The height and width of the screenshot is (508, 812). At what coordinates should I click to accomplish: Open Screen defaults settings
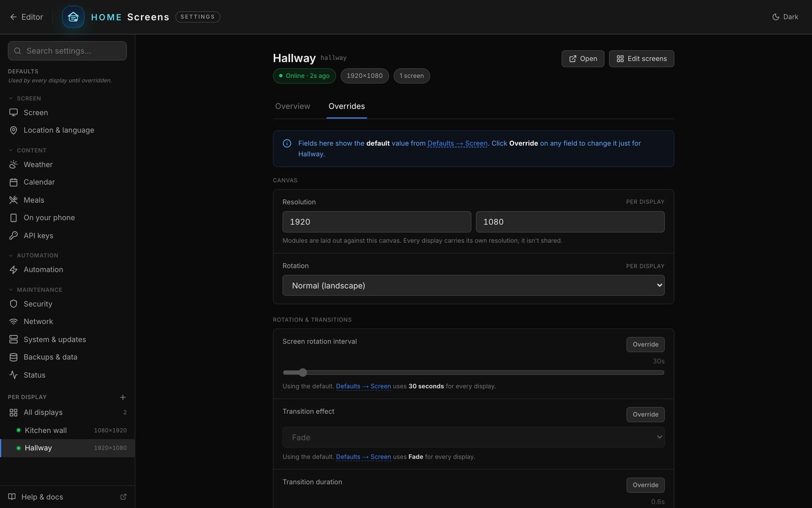tap(67, 112)
